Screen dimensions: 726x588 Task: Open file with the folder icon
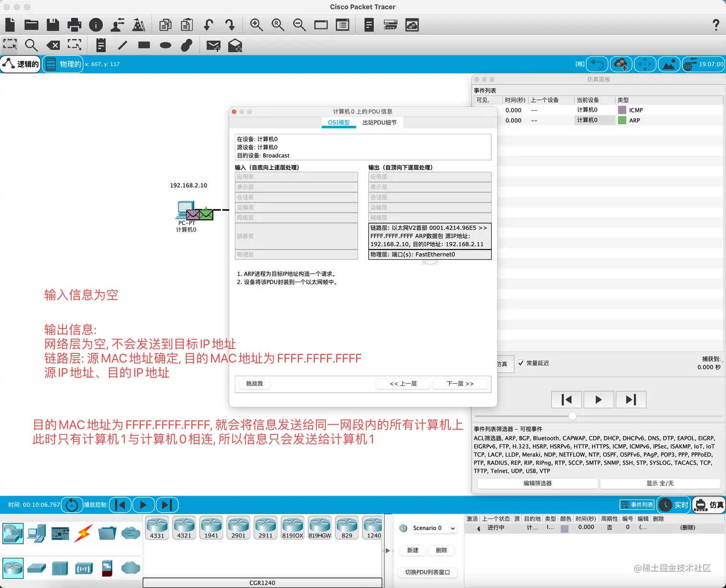31,24
